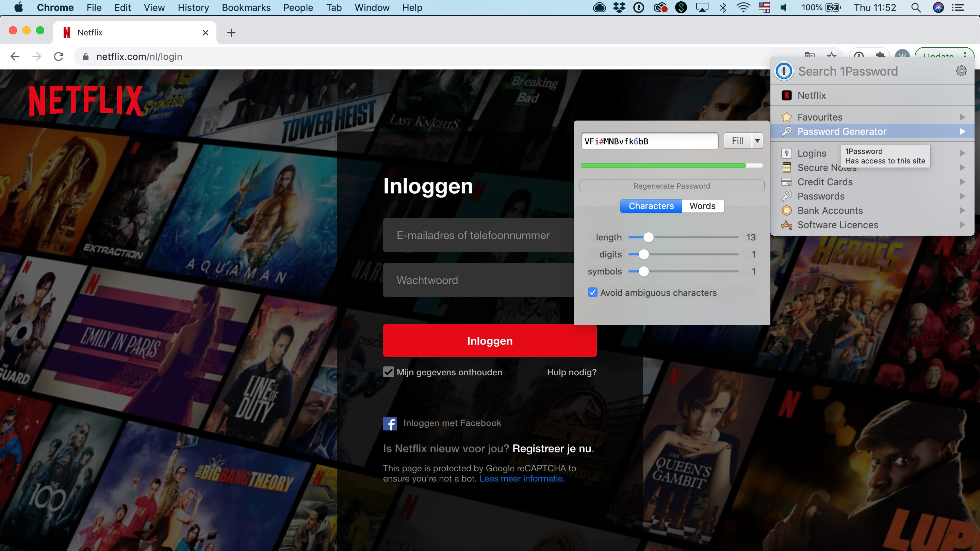Click the Secure Notes notepad icon

click(786, 168)
